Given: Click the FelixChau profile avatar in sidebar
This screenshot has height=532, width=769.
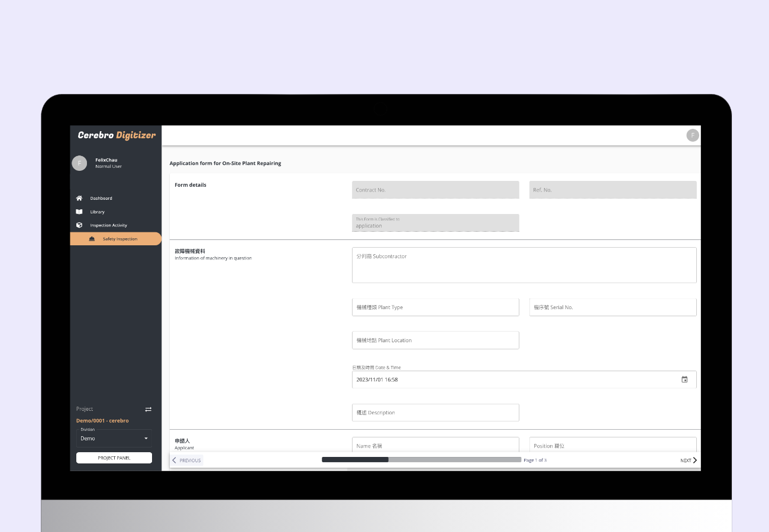Looking at the screenshot, I should point(79,163).
